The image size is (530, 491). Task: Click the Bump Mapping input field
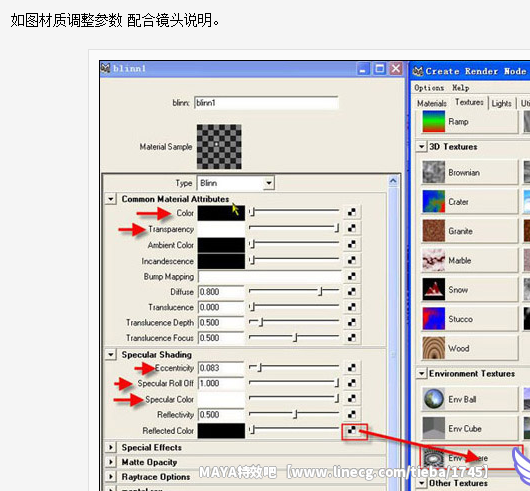[x=270, y=276]
